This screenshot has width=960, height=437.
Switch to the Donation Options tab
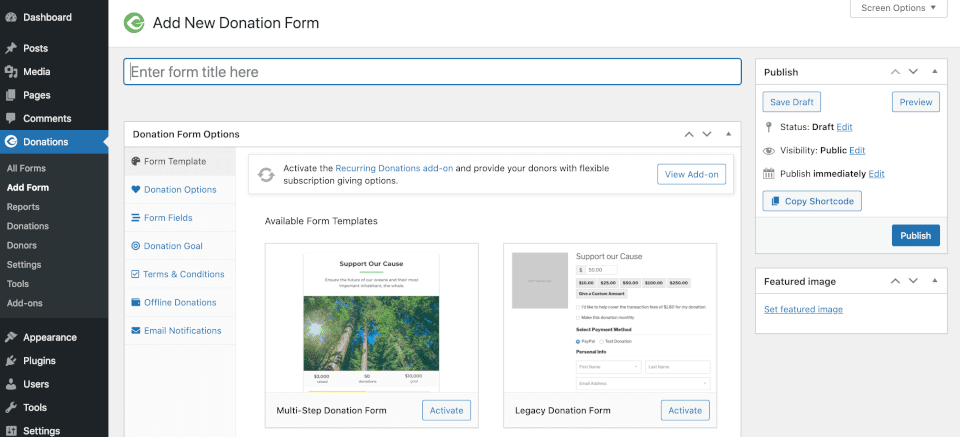180,190
